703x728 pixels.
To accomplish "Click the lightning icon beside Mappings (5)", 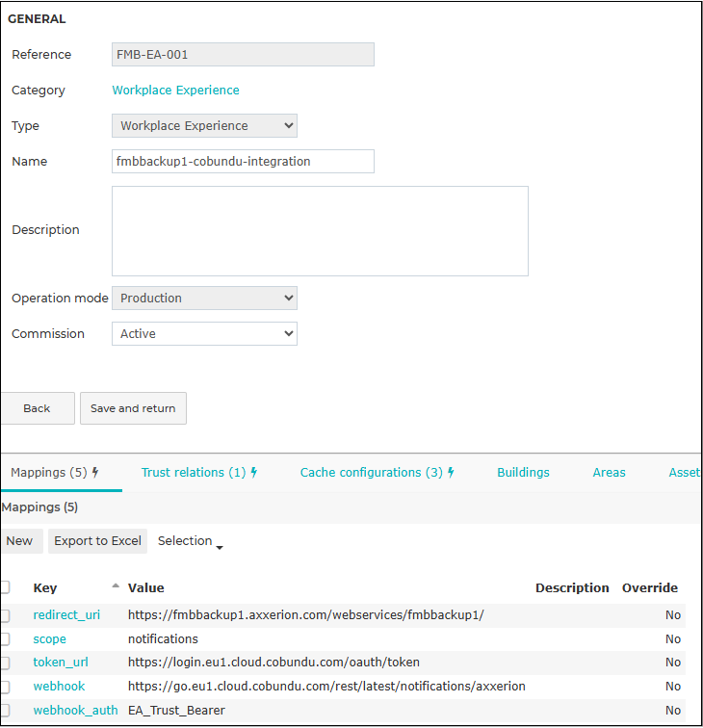I will click(95, 473).
